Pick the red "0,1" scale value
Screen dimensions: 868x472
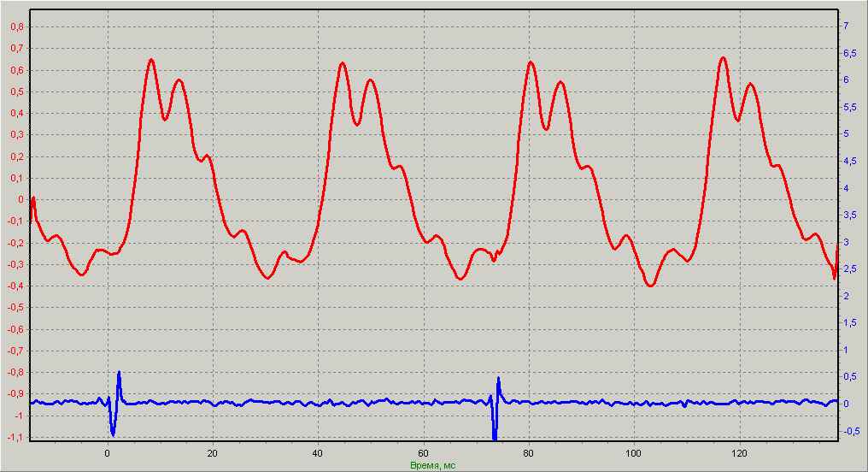17,178
